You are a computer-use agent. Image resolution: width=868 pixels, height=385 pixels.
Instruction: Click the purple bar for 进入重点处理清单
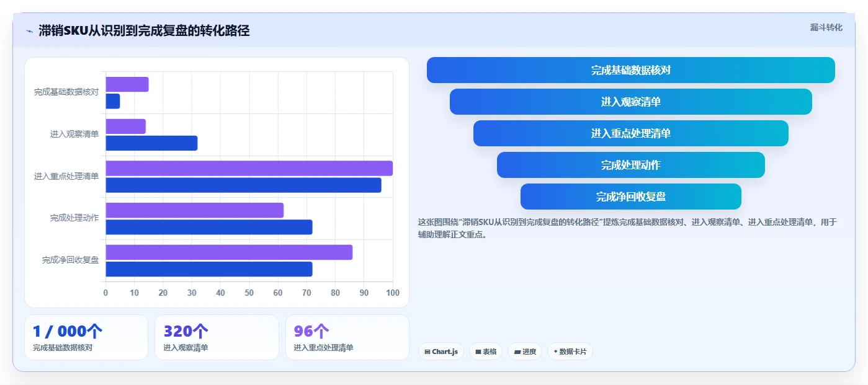point(249,168)
